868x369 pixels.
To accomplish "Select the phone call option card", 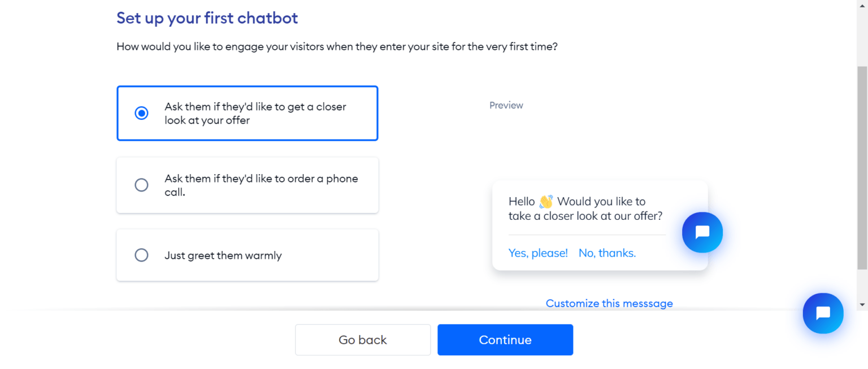I will point(247,185).
